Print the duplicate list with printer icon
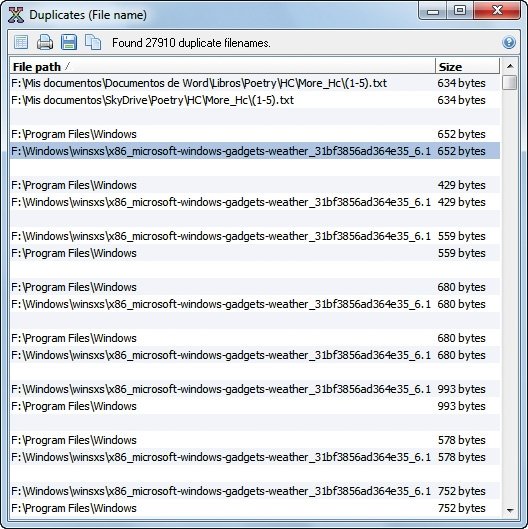This screenshot has width=528, height=529. coord(45,43)
